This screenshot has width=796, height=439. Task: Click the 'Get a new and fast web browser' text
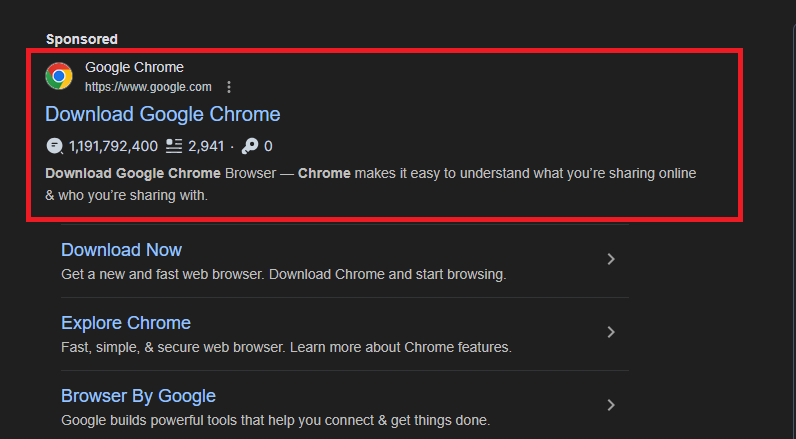(x=284, y=274)
